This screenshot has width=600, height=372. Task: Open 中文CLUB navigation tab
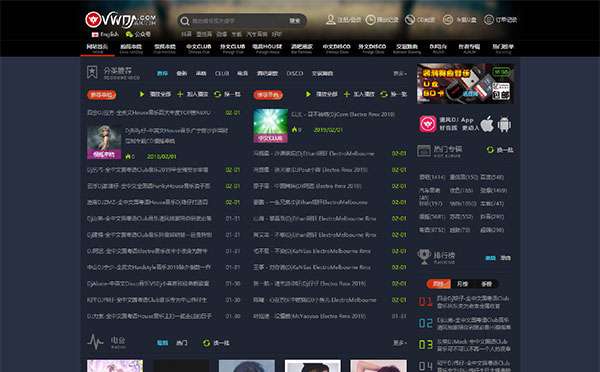click(199, 49)
